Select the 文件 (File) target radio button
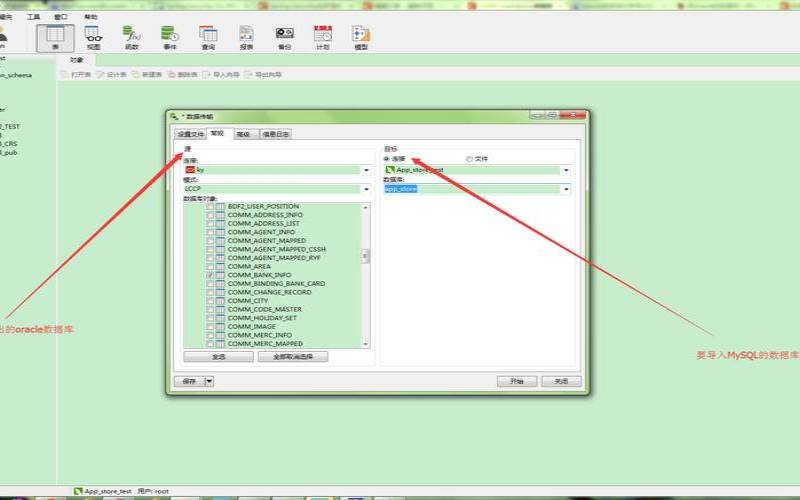Screen dimensions: 800x500 470,158
